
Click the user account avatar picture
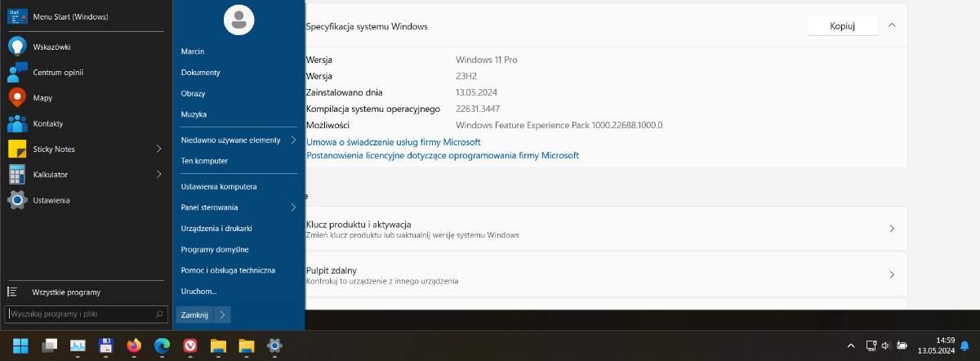coord(238,20)
